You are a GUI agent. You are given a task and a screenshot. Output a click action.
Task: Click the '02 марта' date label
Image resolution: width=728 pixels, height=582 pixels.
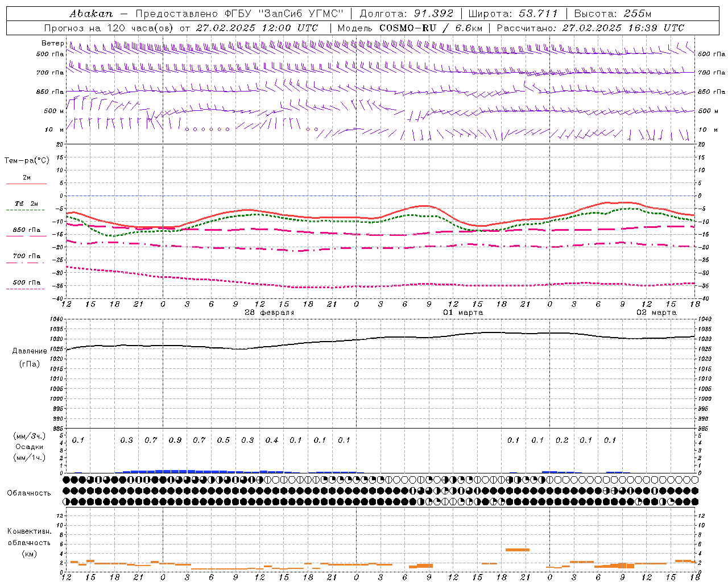coord(656,313)
